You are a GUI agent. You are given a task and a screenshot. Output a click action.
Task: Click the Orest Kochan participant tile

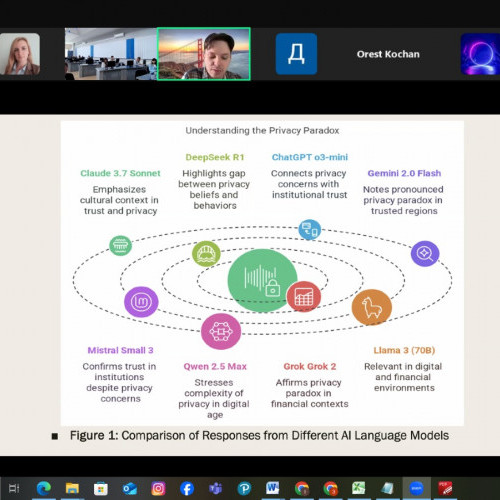click(x=388, y=54)
